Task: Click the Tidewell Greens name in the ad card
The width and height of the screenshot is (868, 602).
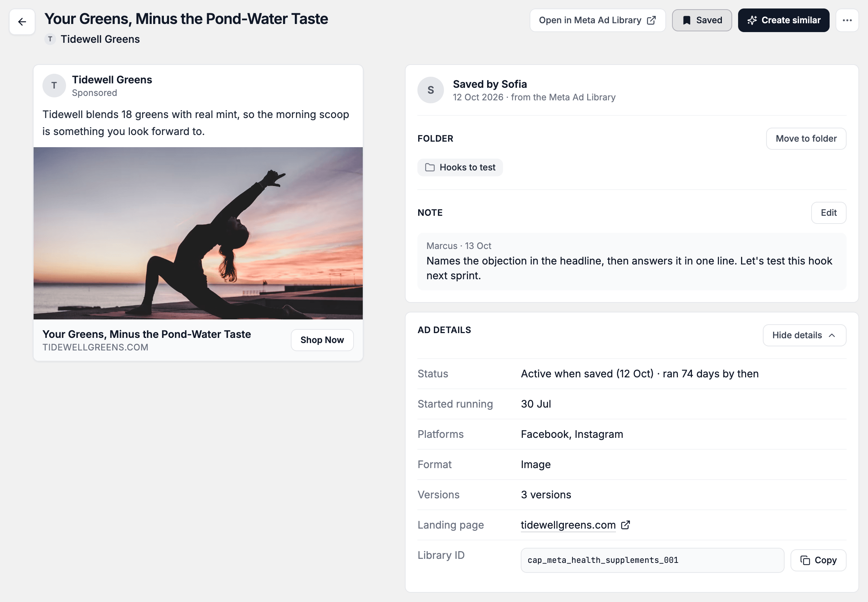Action: click(112, 80)
